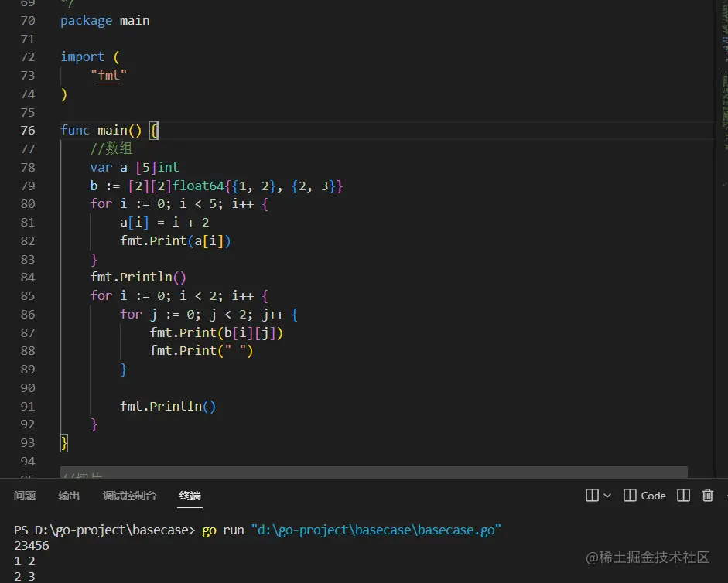Click 'a[i] = i + 2' assignment
Image resolution: width=728 pixels, height=583 pixels.
click(x=165, y=223)
